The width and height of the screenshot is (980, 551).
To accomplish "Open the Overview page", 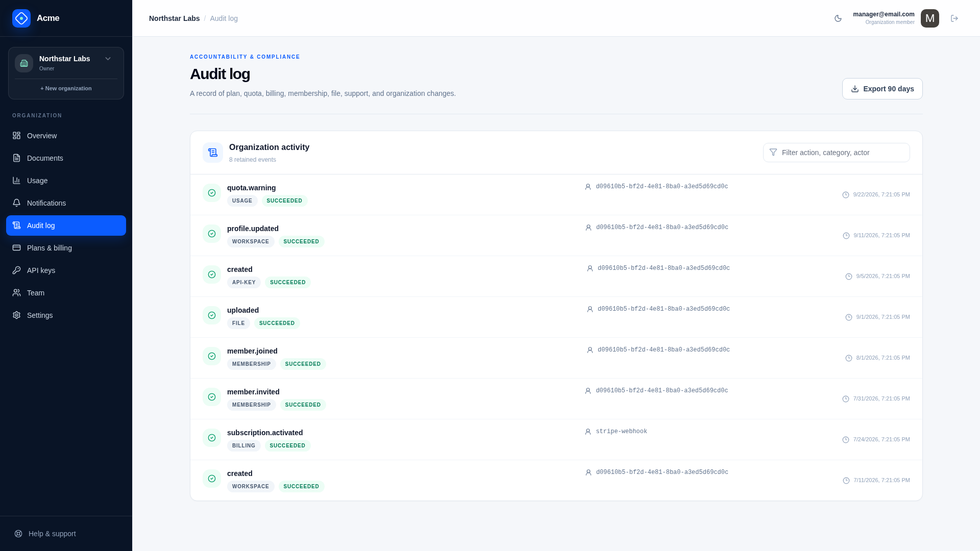I will click(x=66, y=136).
